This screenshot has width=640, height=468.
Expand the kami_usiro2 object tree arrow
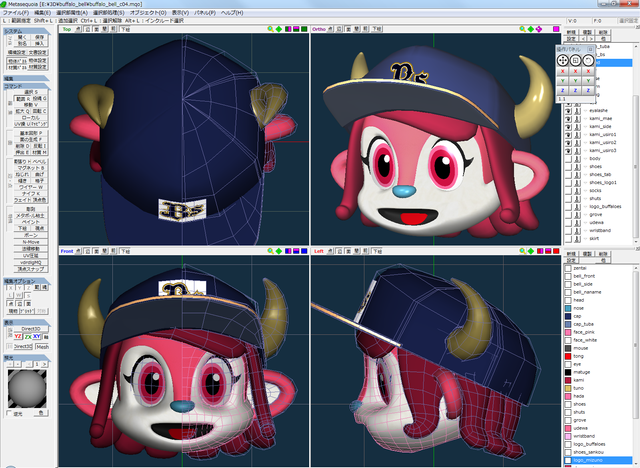[585, 142]
